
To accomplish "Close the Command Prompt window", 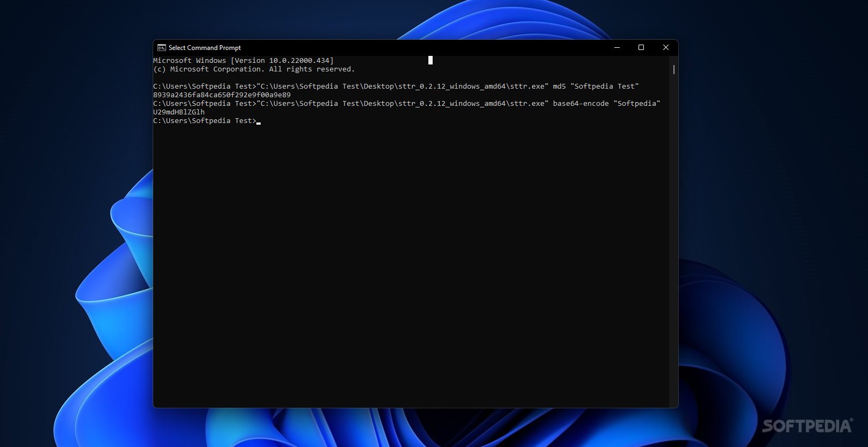I will (666, 48).
